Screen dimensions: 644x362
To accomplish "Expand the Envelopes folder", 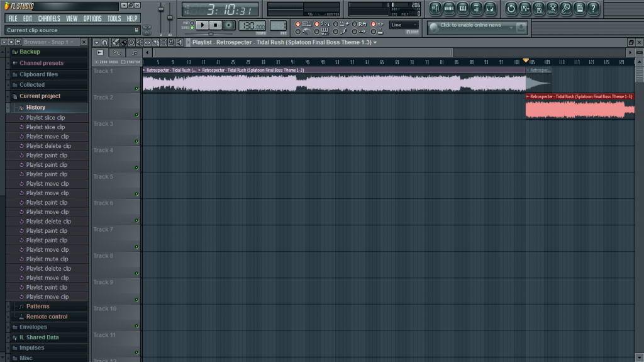I will pos(8,327).
